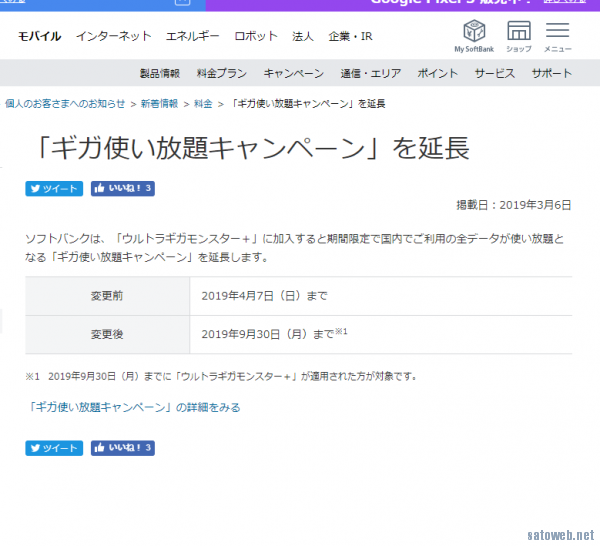The height and width of the screenshot is (546, 600).
Task: Expand the 料金プラン submenu
Action: click(x=221, y=73)
